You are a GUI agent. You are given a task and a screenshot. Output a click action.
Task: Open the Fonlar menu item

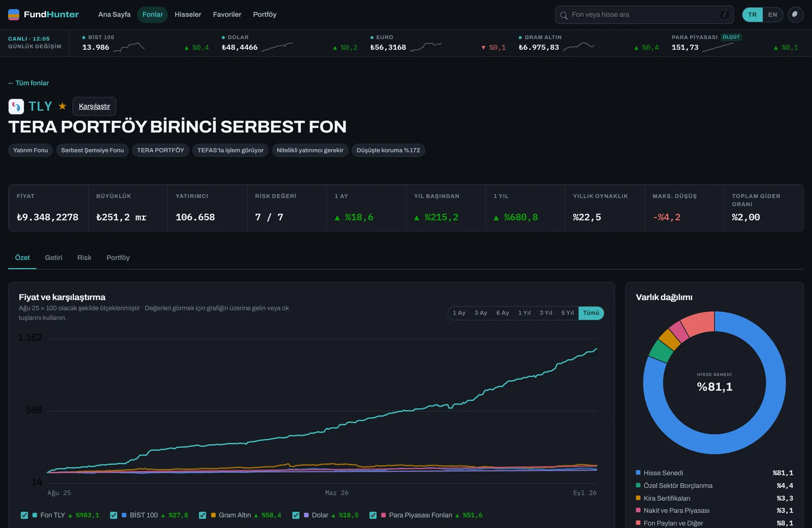153,15
